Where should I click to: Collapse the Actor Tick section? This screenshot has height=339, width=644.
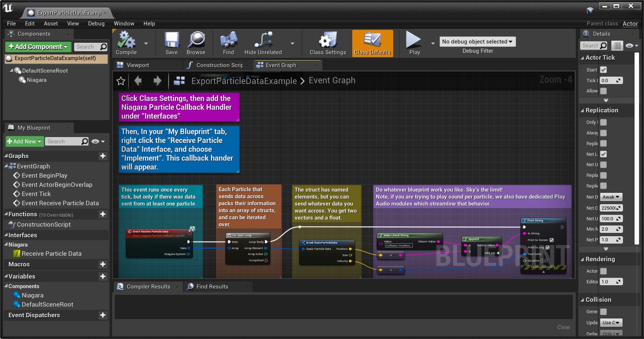[x=582, y=58]
